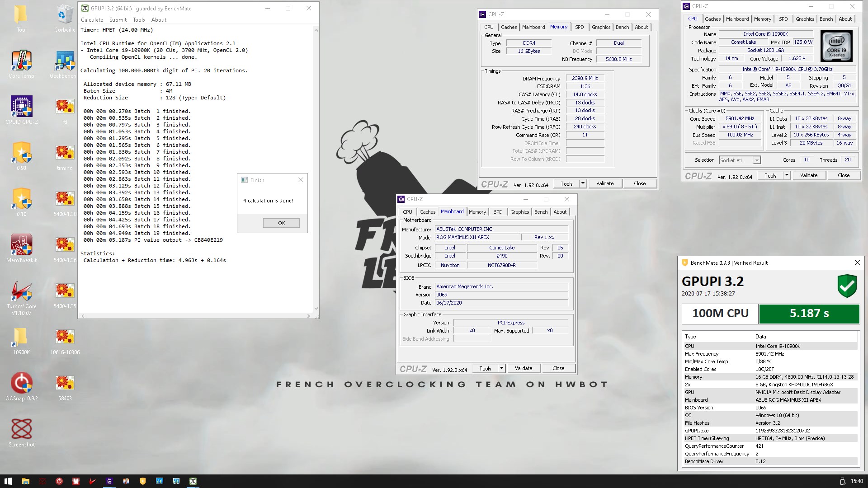
Task: Expand Tools dropdown arrow in mainboard CPU-Z window
Action: [x=501, y=368]
